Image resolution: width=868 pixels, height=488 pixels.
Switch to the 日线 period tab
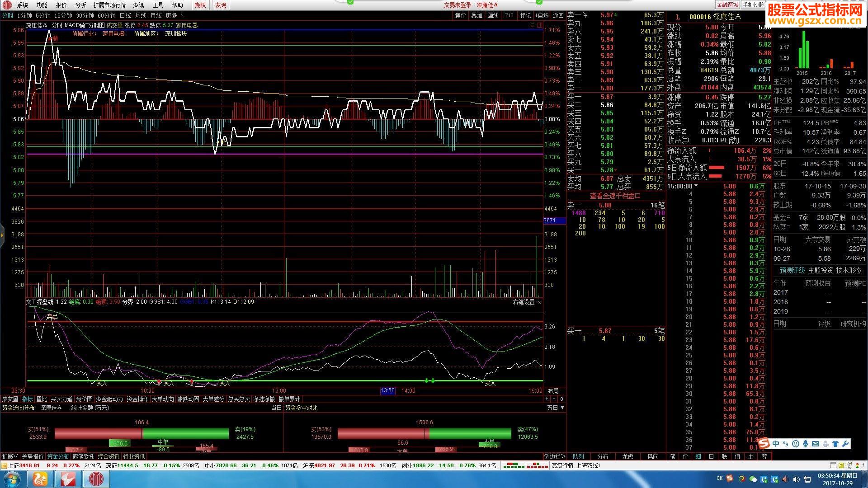[x=125, y=15]
